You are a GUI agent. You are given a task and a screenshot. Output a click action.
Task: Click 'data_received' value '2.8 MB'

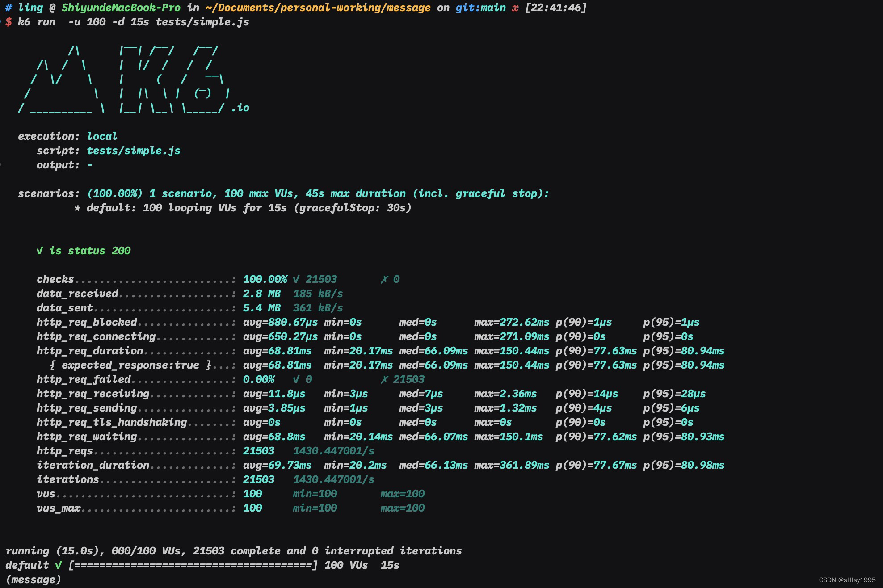[x=261, y=294]
